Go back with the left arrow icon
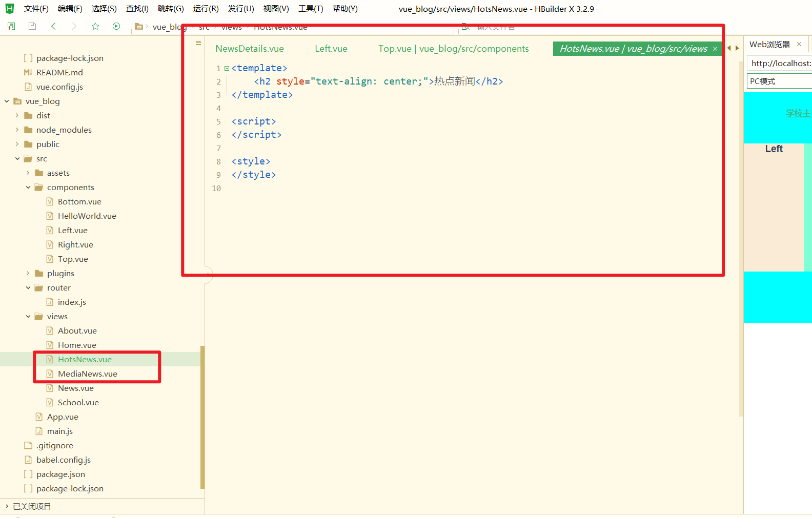812x518 pixels. tap(53, 26)
